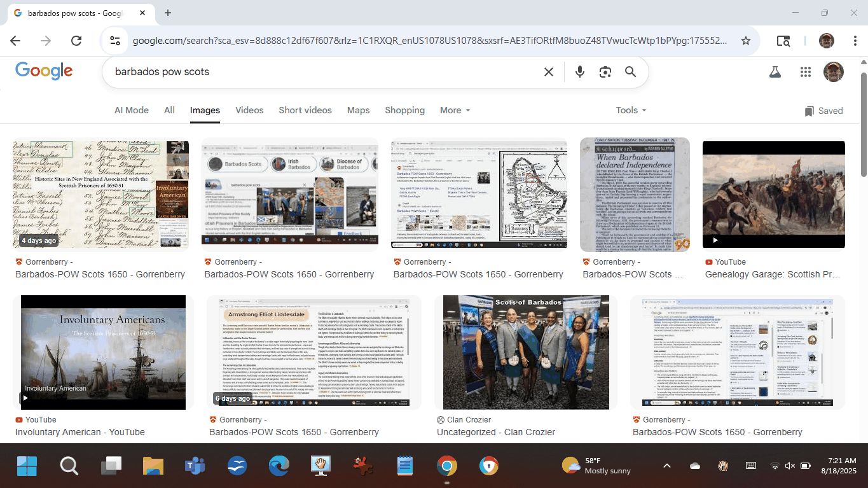Open Google Lens image search
This screenshot has width=868, height=488.
(x=605, y=72)
